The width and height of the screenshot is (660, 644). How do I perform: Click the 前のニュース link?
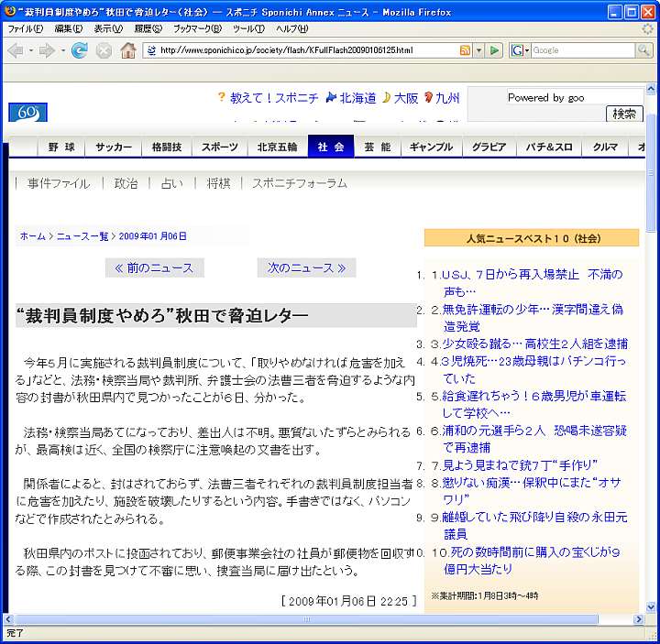coord(154,268)
